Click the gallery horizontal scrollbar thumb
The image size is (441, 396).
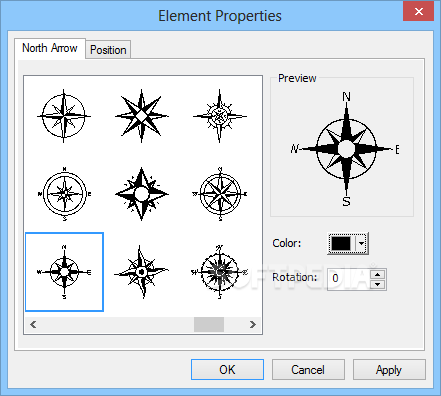click(x=209, y=324)
